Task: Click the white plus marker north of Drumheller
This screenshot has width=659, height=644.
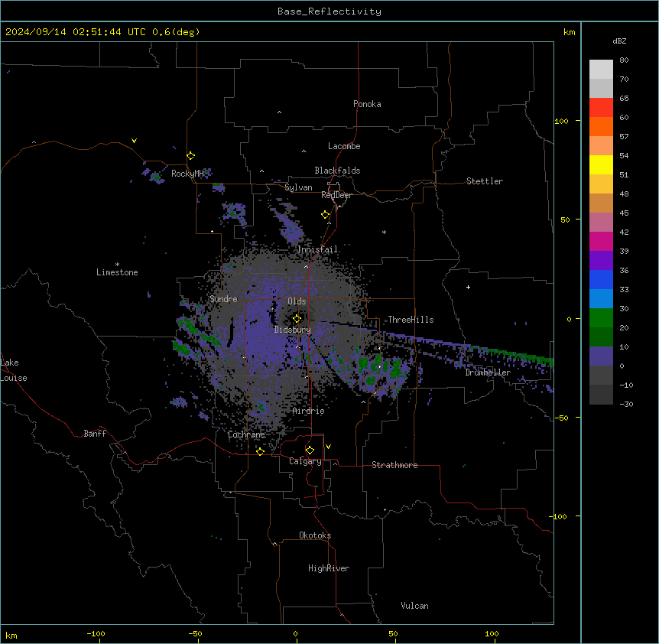Action: 468,287
